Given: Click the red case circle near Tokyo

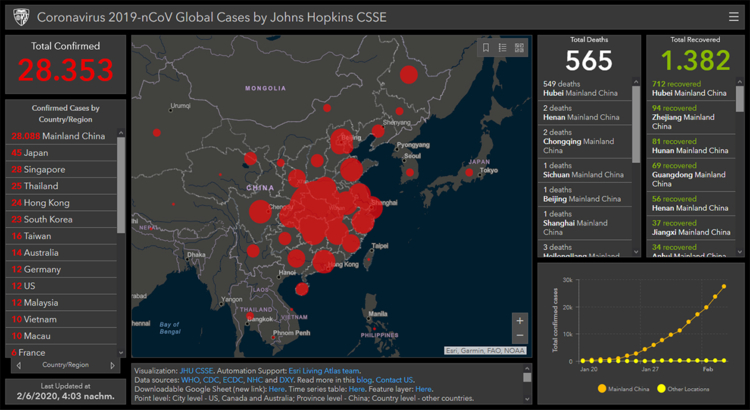Looking at the screenshot, I should (x=469, y=173).
